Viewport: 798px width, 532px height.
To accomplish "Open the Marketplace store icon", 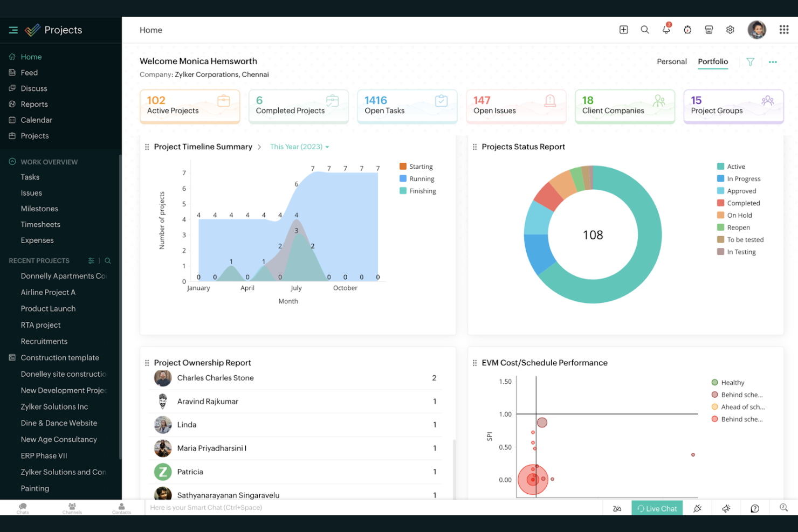I will click(708, 30).
